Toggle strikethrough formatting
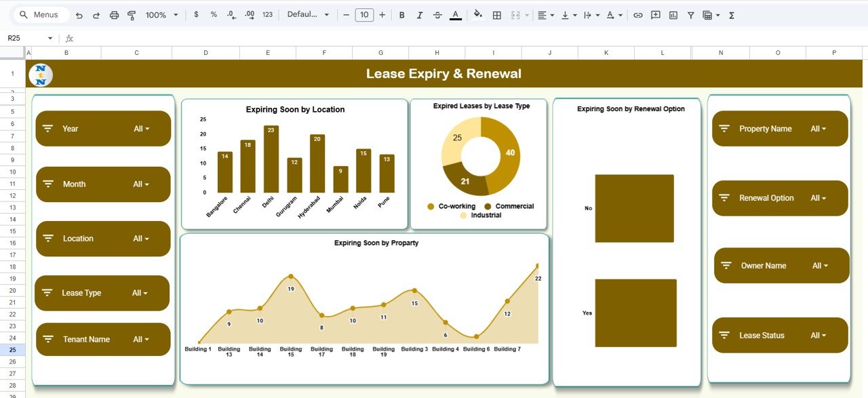 [x=437, y=15]
